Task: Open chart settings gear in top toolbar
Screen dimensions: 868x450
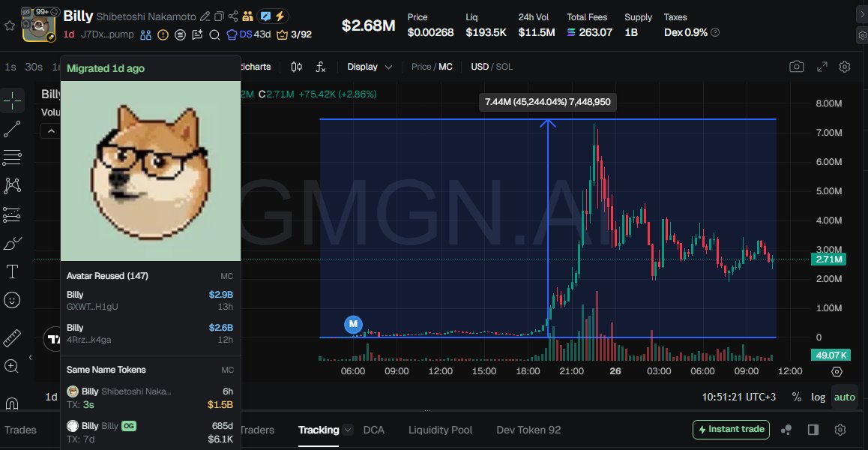Action: click(x=845, y=67)
